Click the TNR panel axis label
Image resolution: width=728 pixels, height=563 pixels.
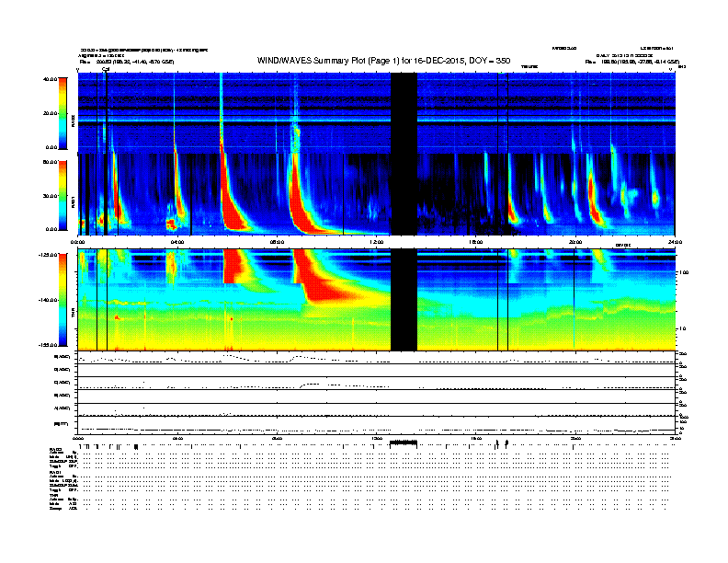(73, 314)
